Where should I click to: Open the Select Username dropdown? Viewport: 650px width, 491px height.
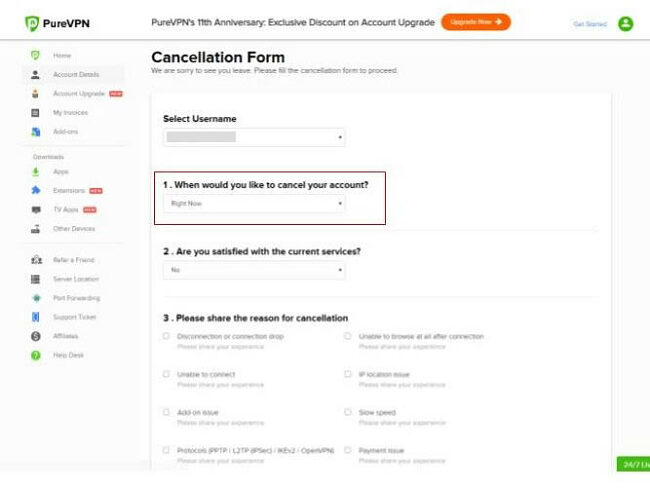tap(254, 137)
